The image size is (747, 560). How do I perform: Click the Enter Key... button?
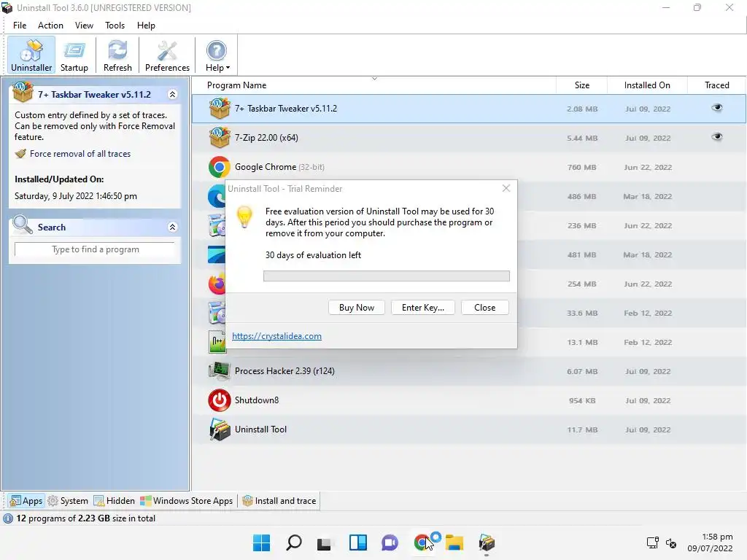tap(422, 308)
